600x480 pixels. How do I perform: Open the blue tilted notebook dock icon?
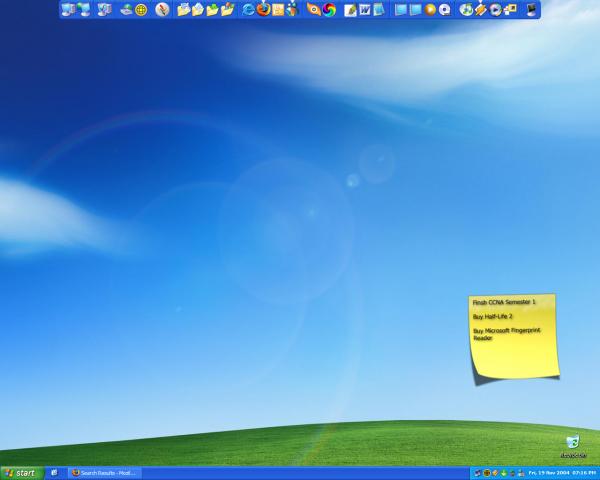click(379, 10)
